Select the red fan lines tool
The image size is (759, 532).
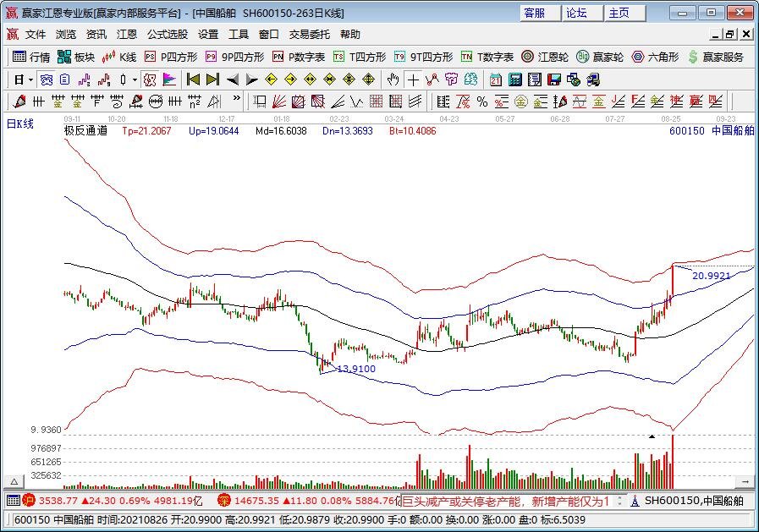tap(279, 101)
